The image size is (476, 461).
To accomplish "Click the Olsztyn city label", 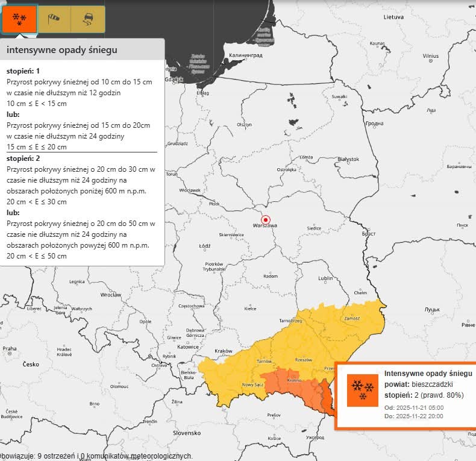I will [244, 124].
